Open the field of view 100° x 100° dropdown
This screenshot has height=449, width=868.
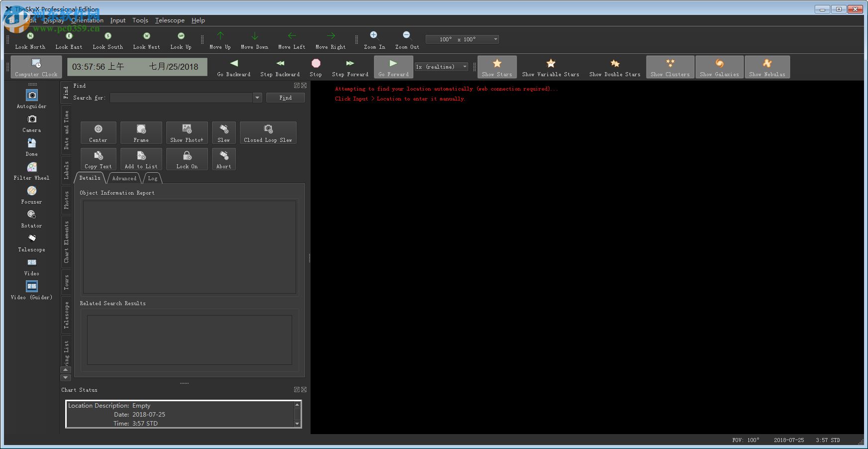coord(462,39)
